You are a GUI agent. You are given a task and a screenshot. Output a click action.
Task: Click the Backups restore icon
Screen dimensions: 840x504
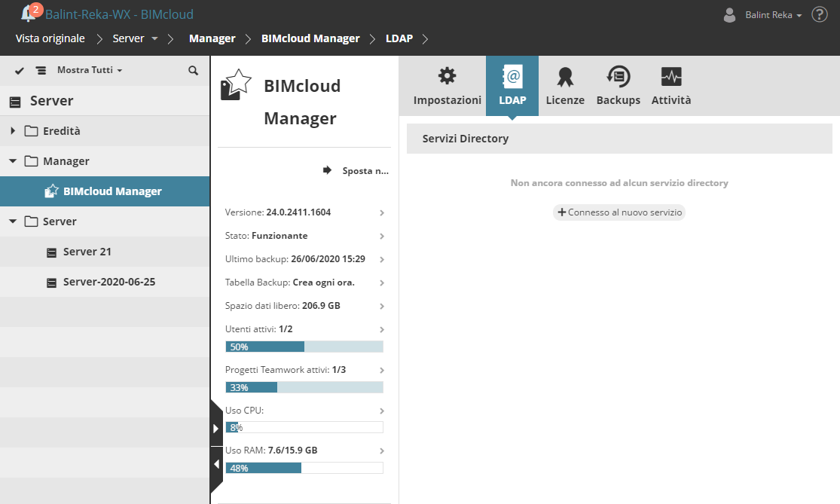619,77
